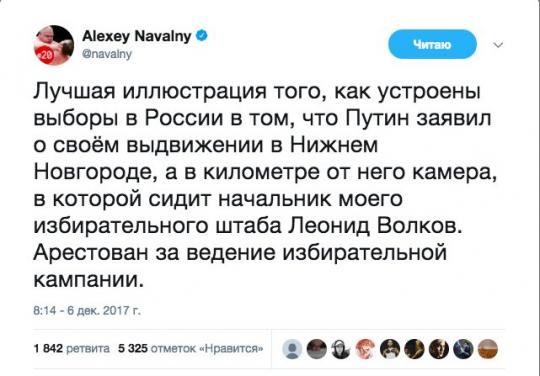This screenshot has width=540, height=376.
Task: Click the tweet text about Леонид Волков
Action: pos(265,186)
